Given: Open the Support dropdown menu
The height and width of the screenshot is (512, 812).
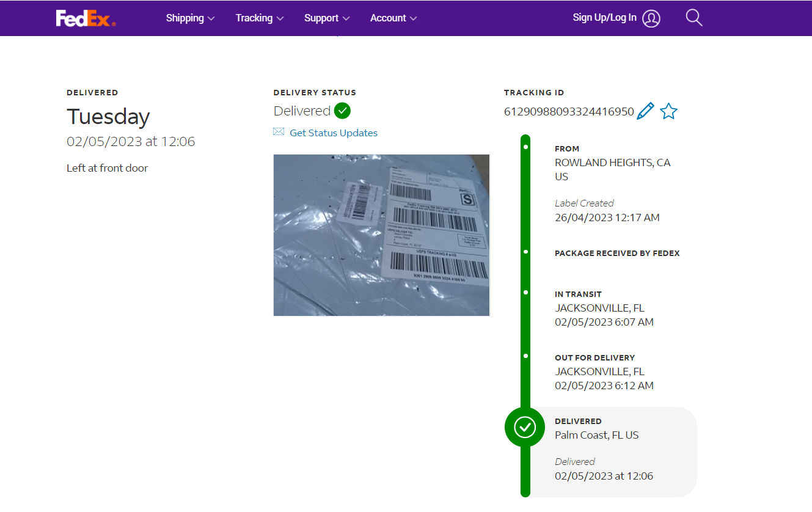Looking at the screenshot, I should point(327,18).
